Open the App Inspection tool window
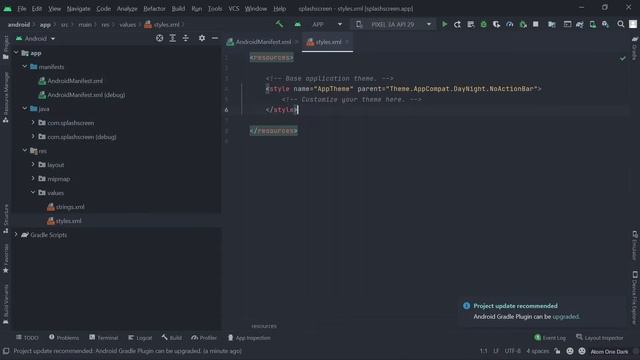The image size is (640, 360). [x=249, y=338]
